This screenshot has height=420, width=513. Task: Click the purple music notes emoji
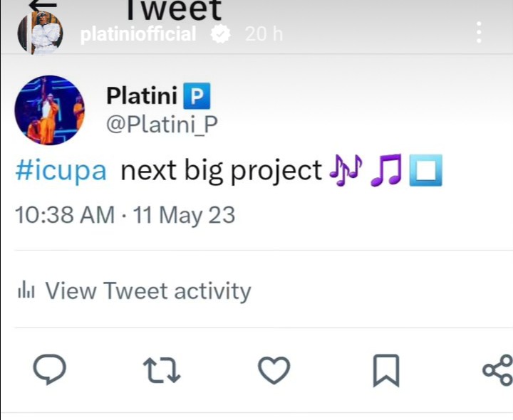[x=347, y=172]
